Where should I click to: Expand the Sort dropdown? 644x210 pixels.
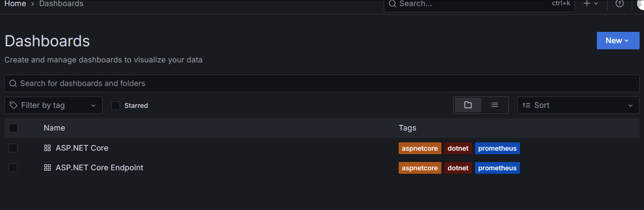click(x=578, y=105)
